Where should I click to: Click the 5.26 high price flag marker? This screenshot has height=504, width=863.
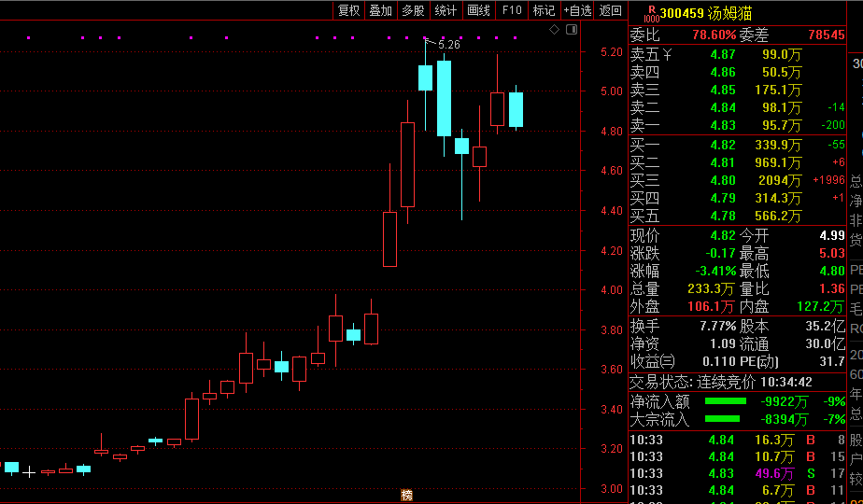pos(447,44)
